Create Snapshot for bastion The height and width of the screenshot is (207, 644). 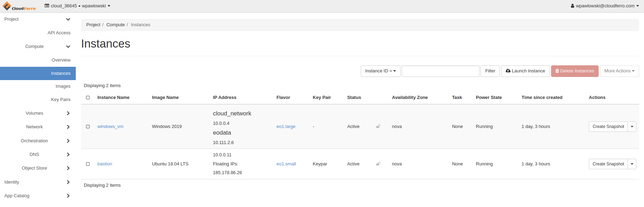[x=608, y=164]
